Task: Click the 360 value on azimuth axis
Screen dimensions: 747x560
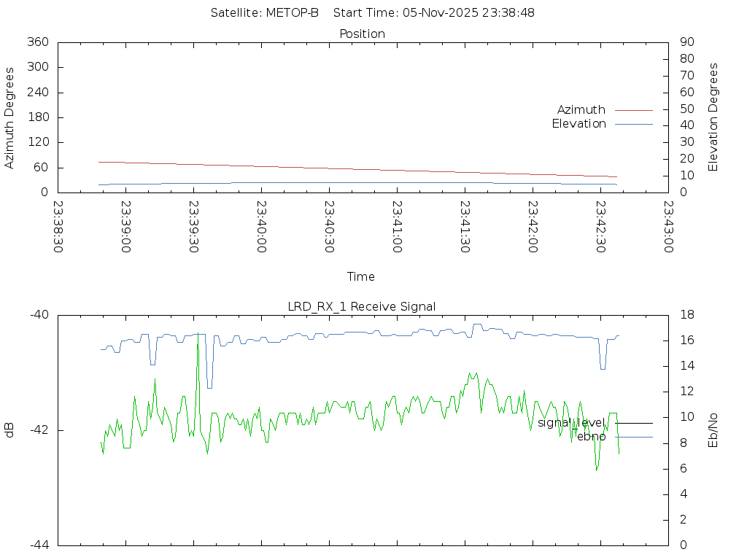Action: tap(37, 42)
